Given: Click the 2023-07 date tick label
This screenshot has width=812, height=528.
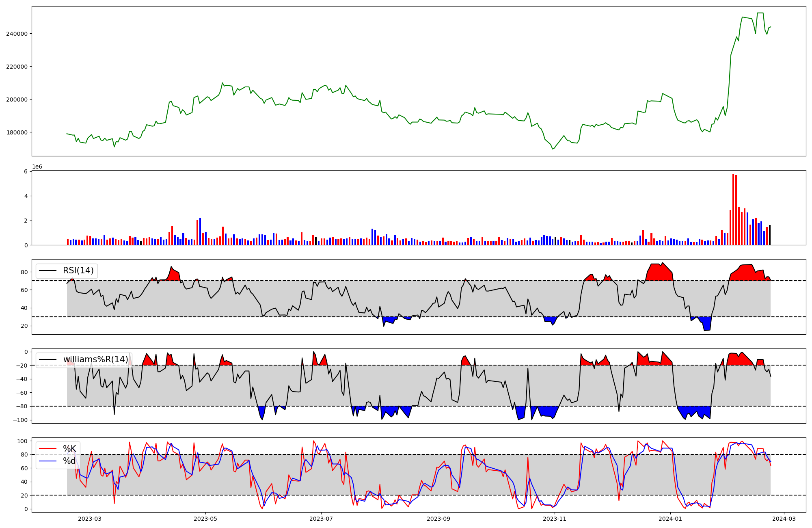Looking at the screenshot, I should tap(321, 519).
